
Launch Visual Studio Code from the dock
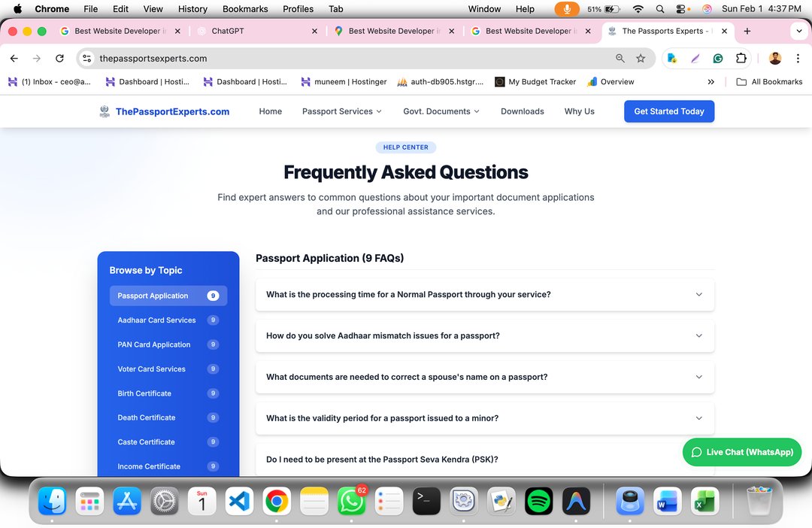(x=239, y=501)
